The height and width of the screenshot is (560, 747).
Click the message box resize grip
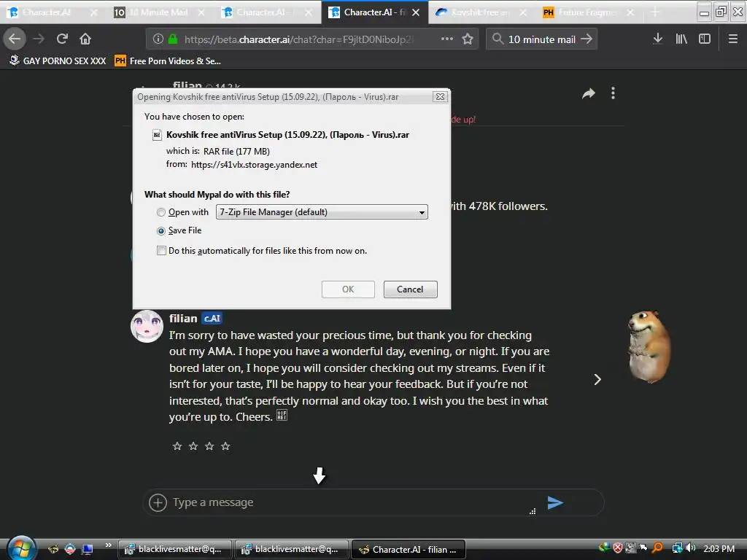tap(532, 511)
